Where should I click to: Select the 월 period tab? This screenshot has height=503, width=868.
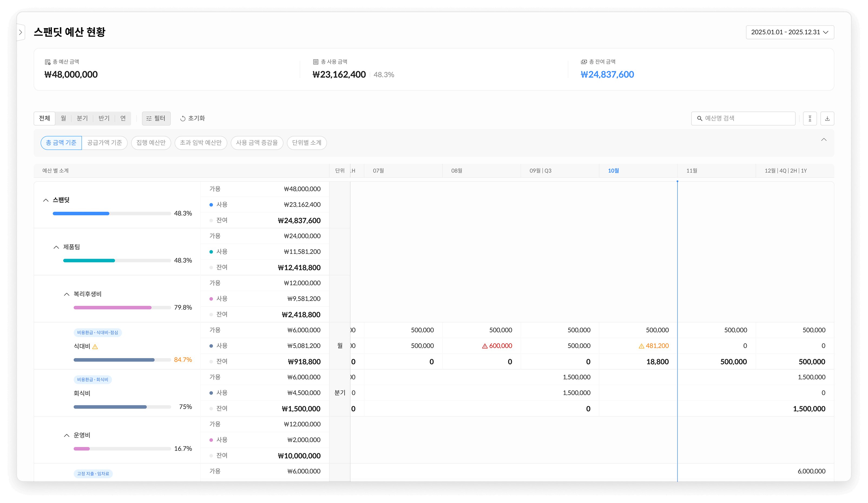click(x=63, y=119)
